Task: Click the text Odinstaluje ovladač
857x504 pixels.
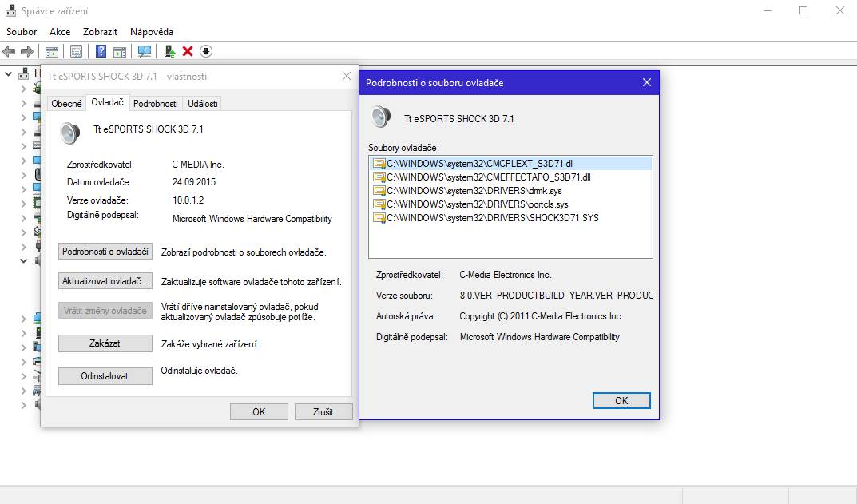Action: 199,371
